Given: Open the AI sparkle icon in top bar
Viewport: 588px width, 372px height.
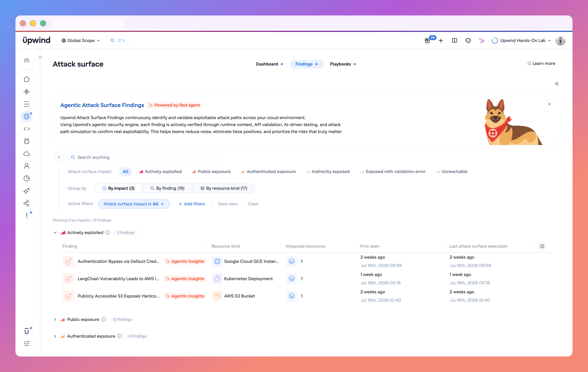Looking at the screenshot, I should [x=482, y=41].
